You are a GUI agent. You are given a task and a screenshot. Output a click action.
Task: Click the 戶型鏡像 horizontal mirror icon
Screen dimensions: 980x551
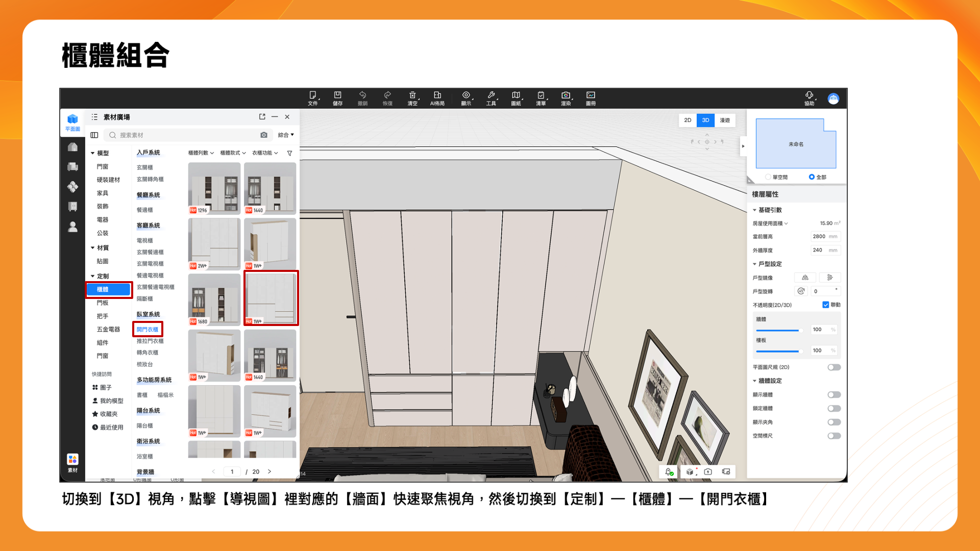click(x=805, y=278)
